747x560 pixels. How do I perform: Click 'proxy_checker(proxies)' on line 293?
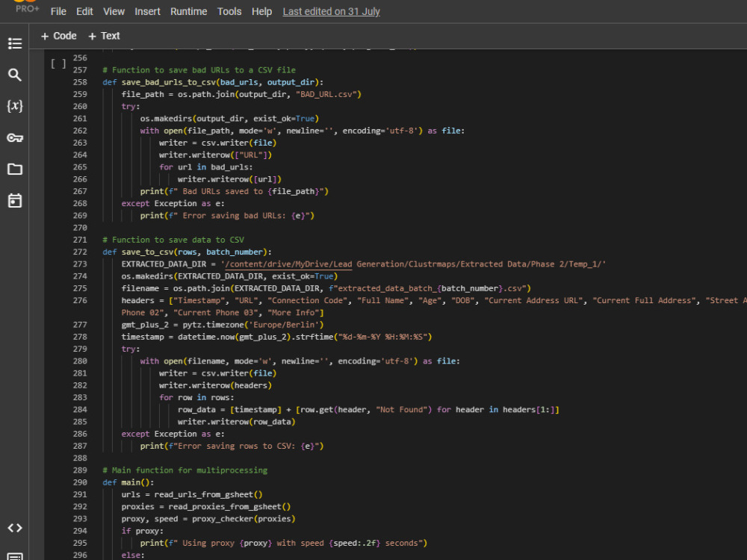point(244,519)
